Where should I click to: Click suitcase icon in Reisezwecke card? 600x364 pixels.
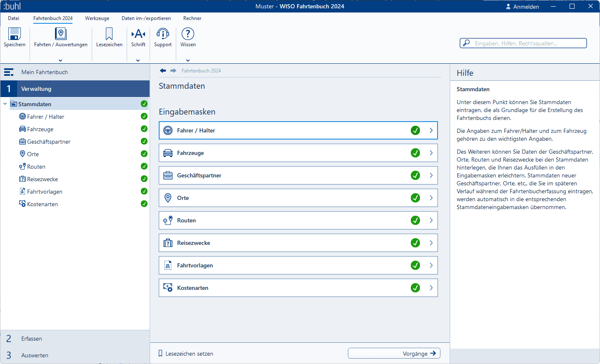point(168,243)
